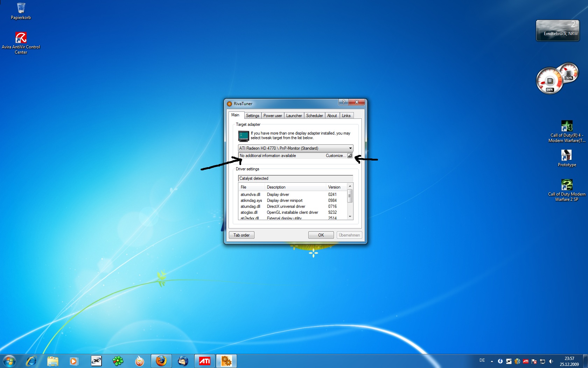Show hidden system tray icons arrow
The height and width of the screenshot is (368, 588).
pos(492,361)
